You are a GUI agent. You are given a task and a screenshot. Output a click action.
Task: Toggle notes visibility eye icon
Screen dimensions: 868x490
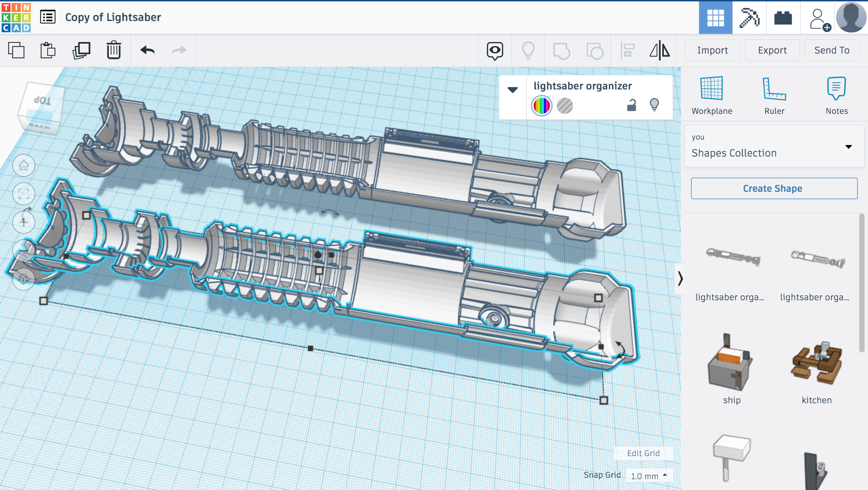[x=495, y=51]
